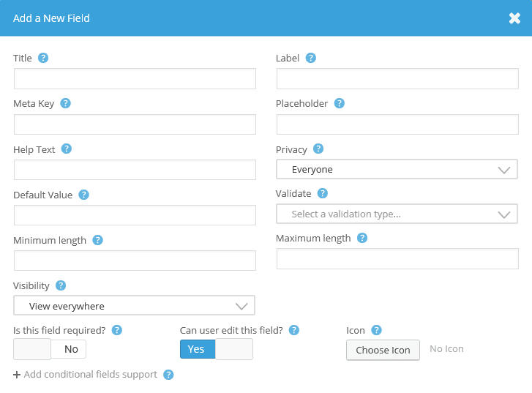Open the Privacy help tooltip icon
The height and width of the screenshot is (393, 532).
[318, 149]
